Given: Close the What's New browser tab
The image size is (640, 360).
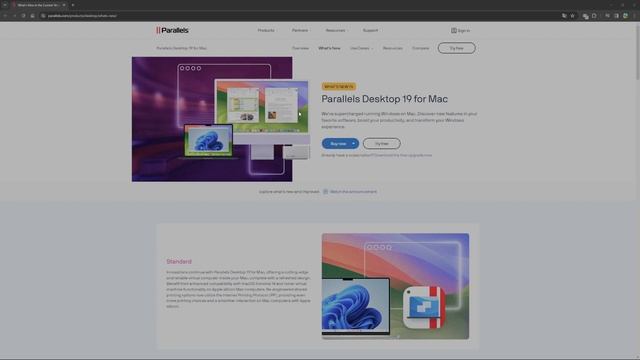Looking at the screenshot, I should click(64, 5).
